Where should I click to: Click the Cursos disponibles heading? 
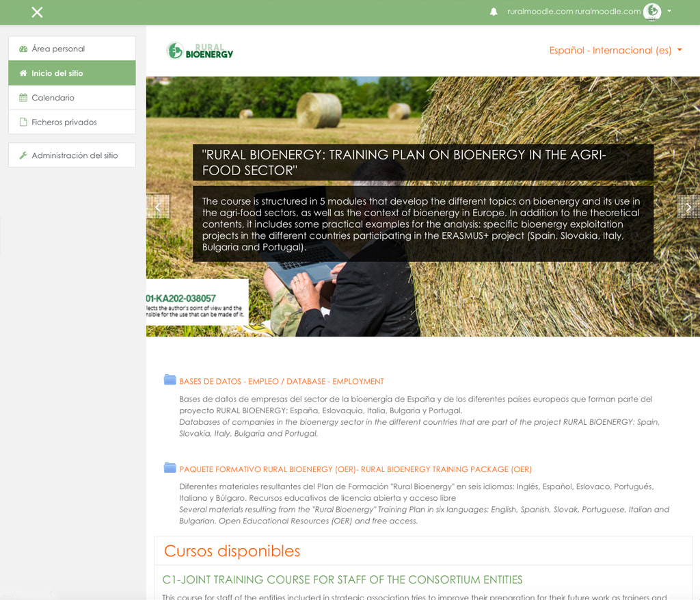232,551
